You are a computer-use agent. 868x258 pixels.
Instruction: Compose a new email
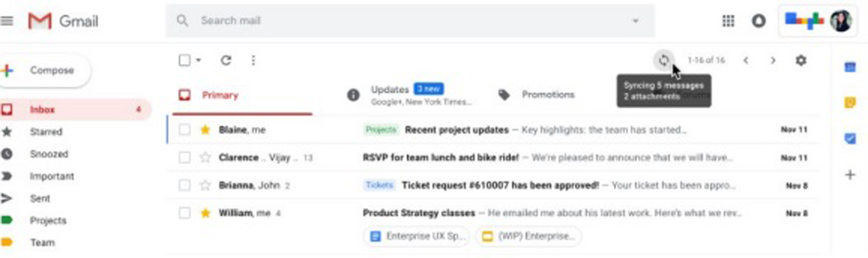coord(45,70)
